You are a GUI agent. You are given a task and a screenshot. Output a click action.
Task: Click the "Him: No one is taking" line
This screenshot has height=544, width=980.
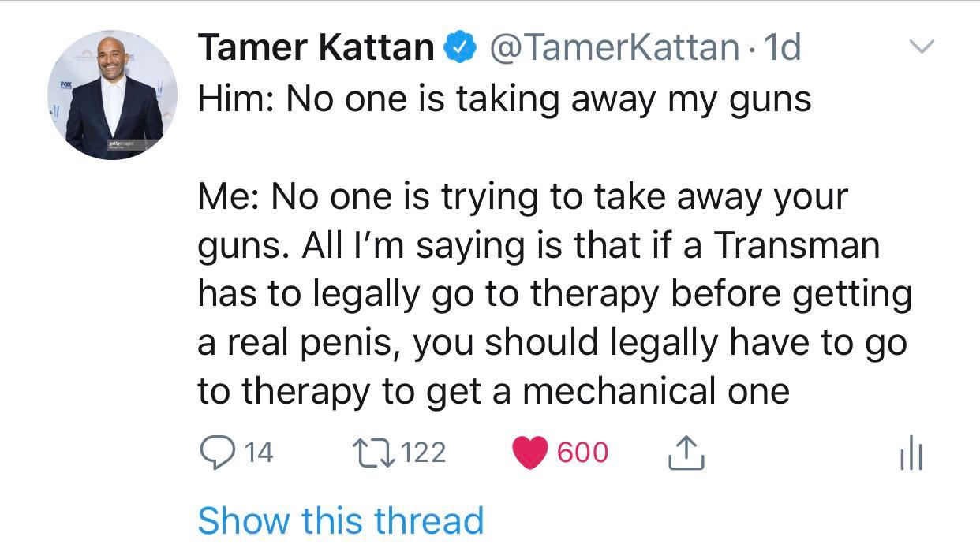pos(503,99)
